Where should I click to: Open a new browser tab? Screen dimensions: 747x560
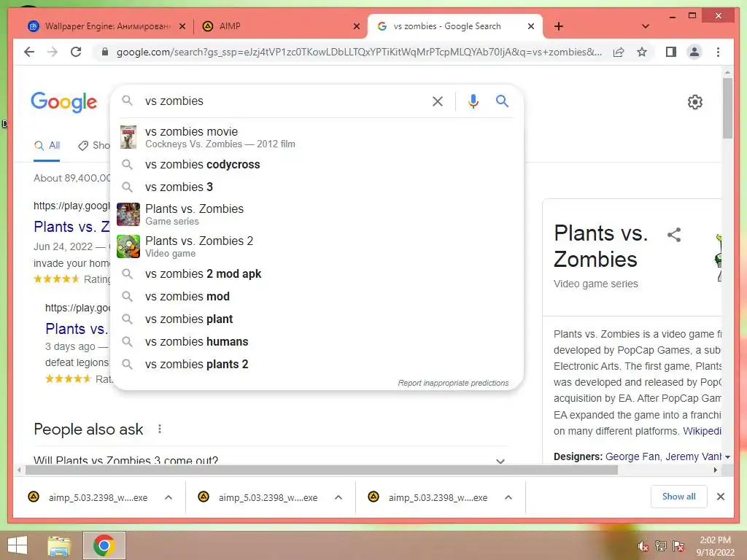(x=559, y=26)
